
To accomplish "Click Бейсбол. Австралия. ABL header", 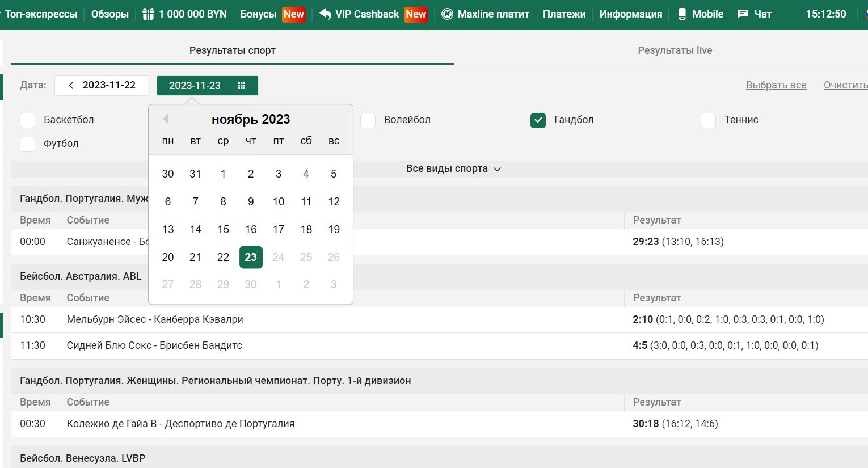I will click(x=81, y=276).
